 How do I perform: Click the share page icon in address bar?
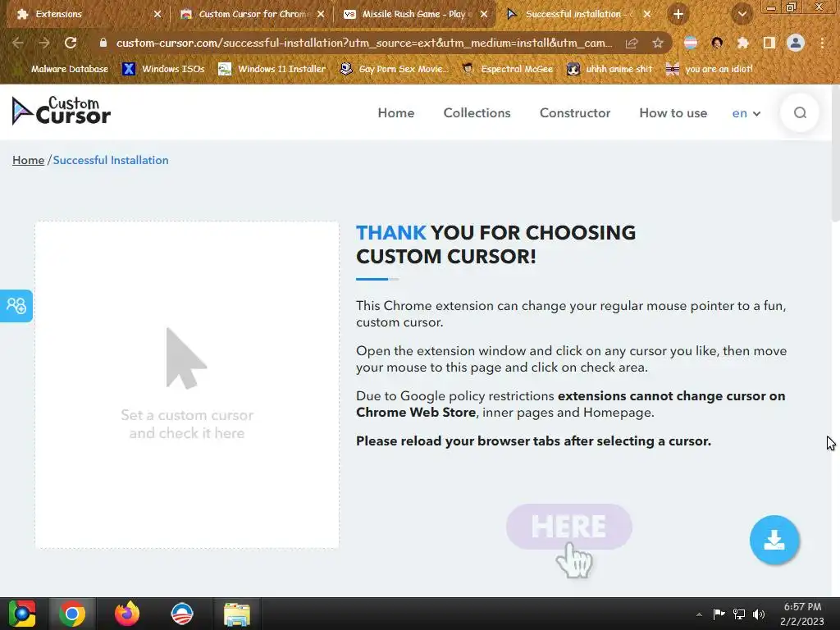632,43
